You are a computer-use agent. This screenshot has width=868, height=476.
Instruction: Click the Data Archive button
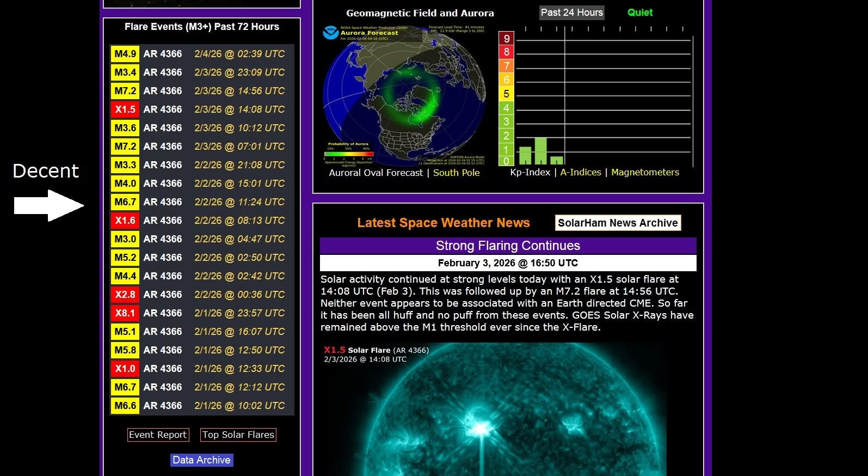[201, 460]
